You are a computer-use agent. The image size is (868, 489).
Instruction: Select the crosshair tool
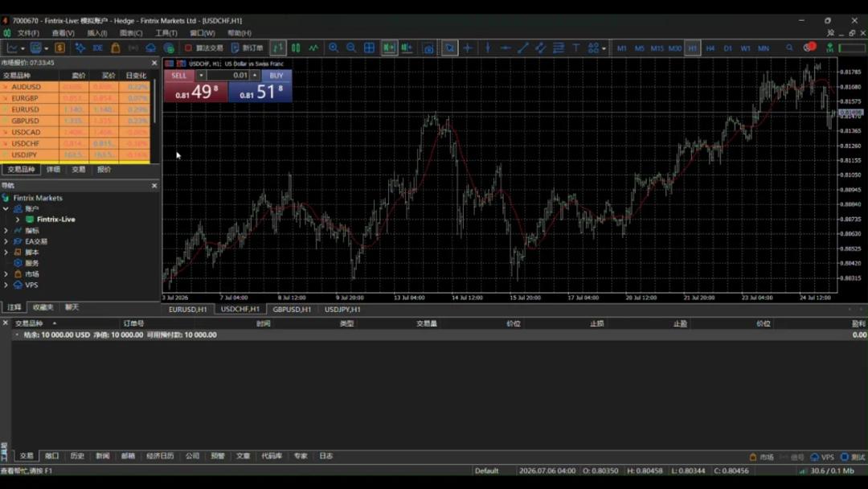tap(468, 48)
